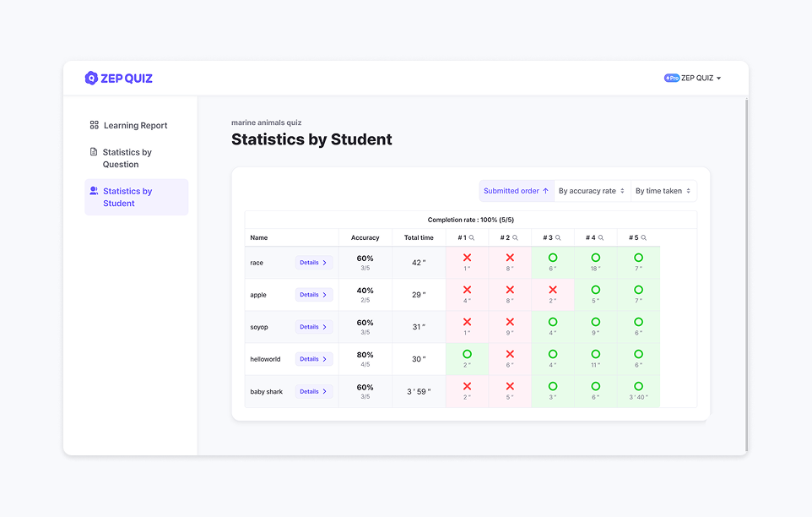
Task: Toggle sorting By time taken
Action: 663,191
